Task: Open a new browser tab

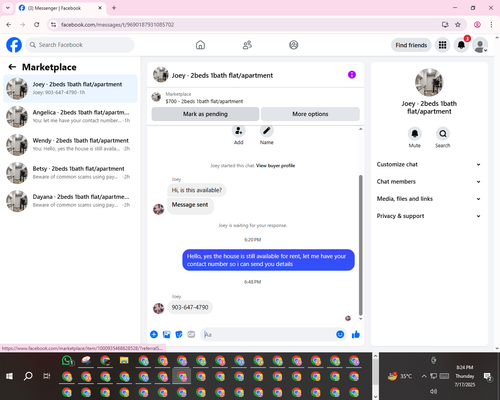Action: [x=114, y=8]
